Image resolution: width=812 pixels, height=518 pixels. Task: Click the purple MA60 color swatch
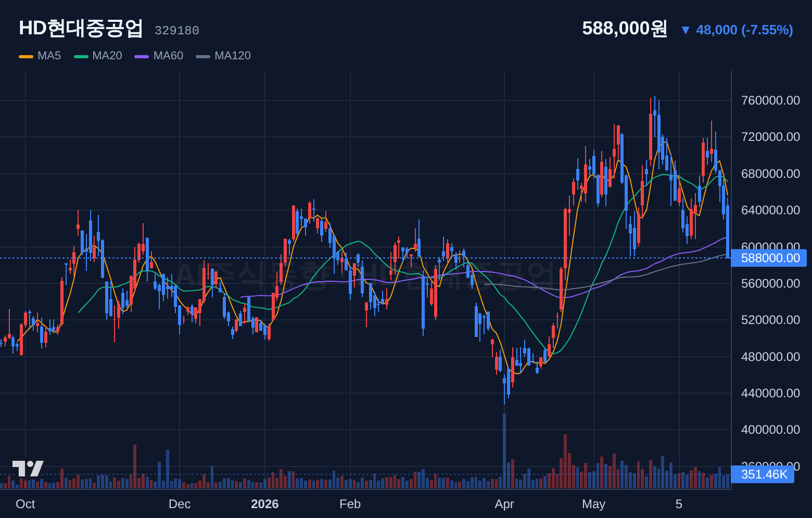pos(142,56)
